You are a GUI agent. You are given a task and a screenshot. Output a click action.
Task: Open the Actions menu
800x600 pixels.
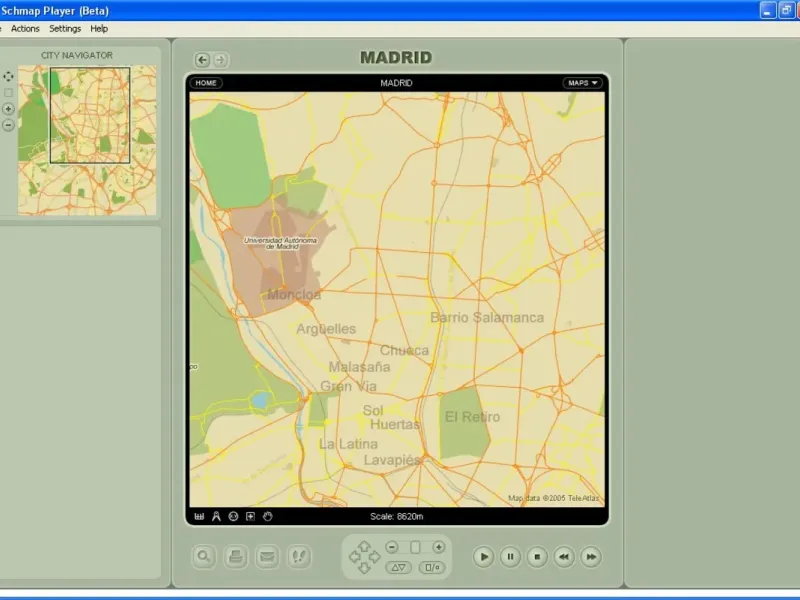(x=25, y=29)
